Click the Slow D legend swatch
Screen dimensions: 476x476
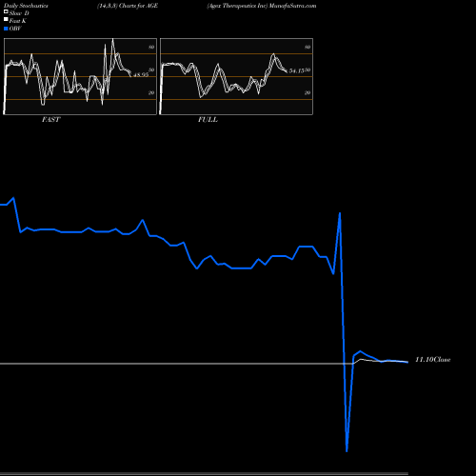(x=6, y=12)
